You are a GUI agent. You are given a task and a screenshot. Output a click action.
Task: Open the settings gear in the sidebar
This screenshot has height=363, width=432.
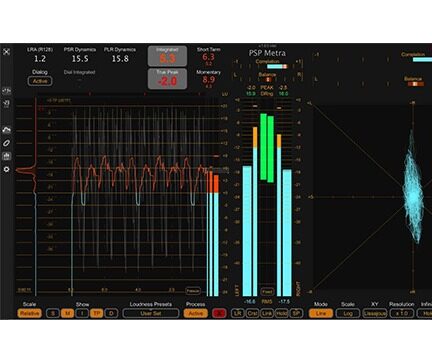6,169
